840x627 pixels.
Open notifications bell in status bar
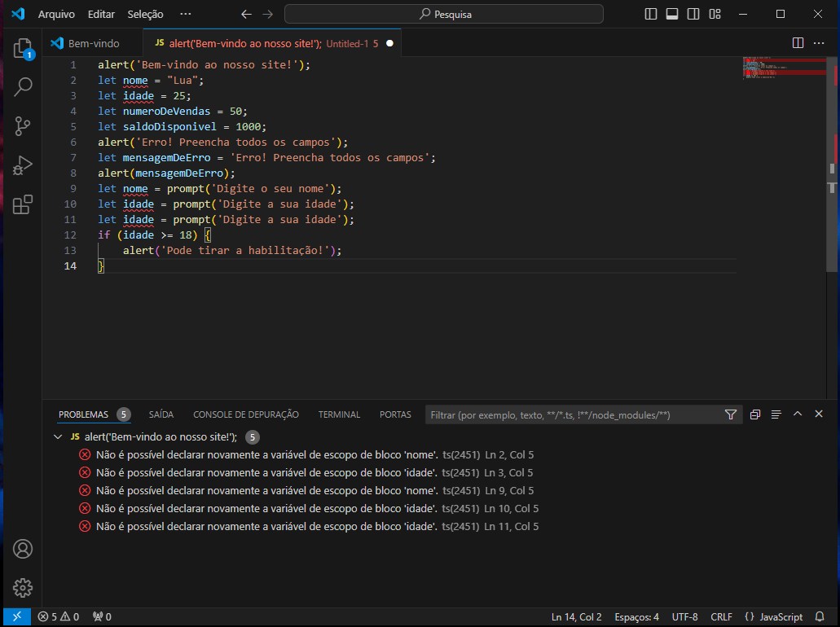tap(820, 617)
